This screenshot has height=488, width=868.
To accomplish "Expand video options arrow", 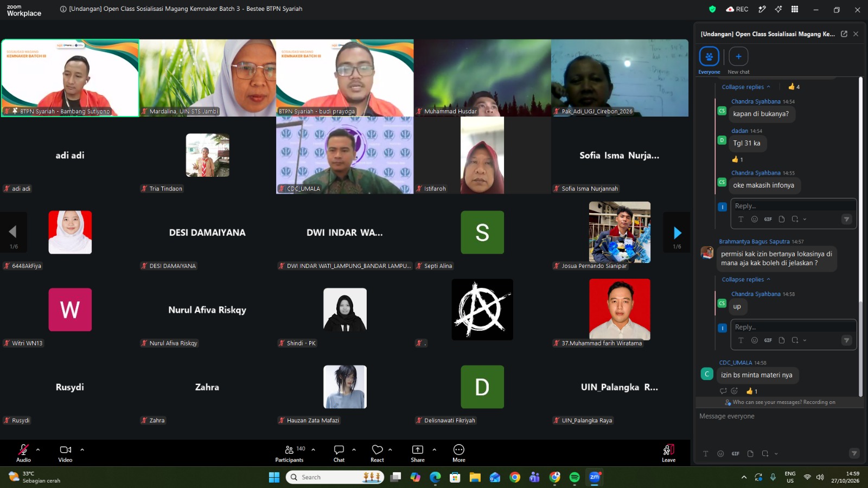I will [x=82, y=450].
